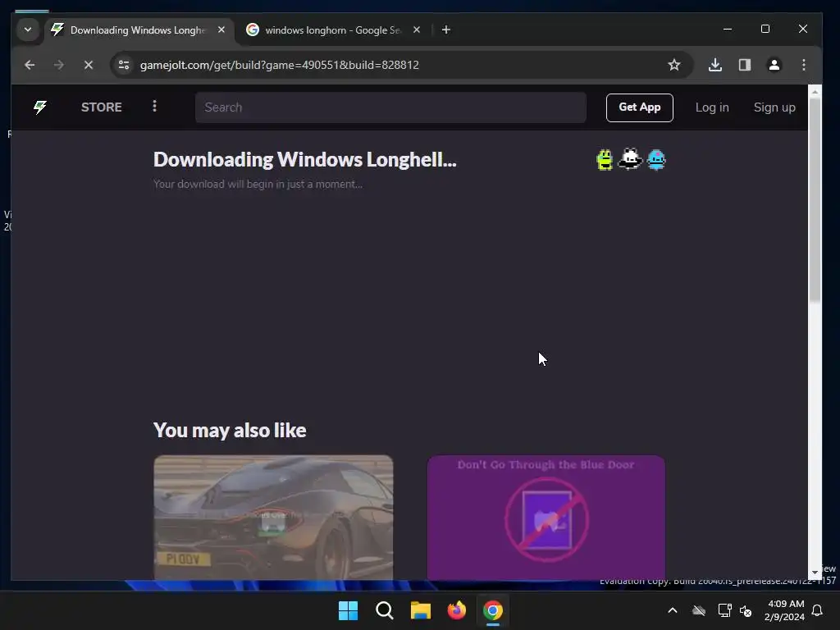Open the notifications bell icon
Image resolution: width=840 pixels, height=630 pixels.
(817, 610)
